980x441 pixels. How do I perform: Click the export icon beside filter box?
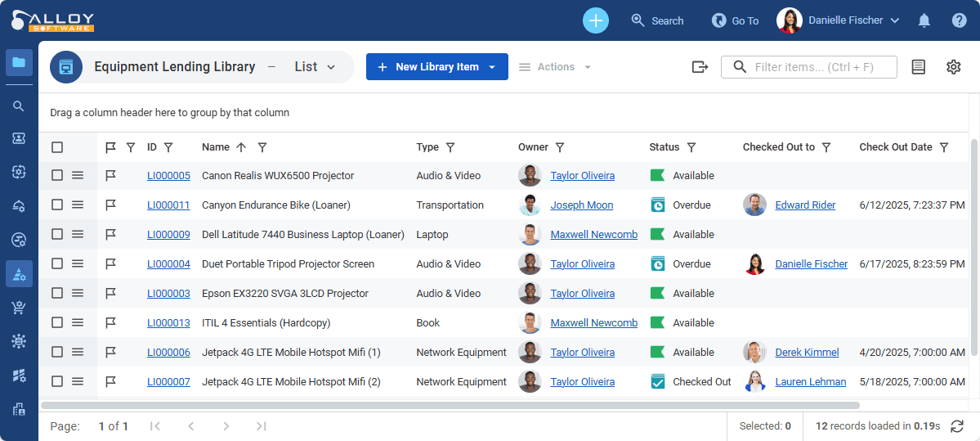point(700,67)
